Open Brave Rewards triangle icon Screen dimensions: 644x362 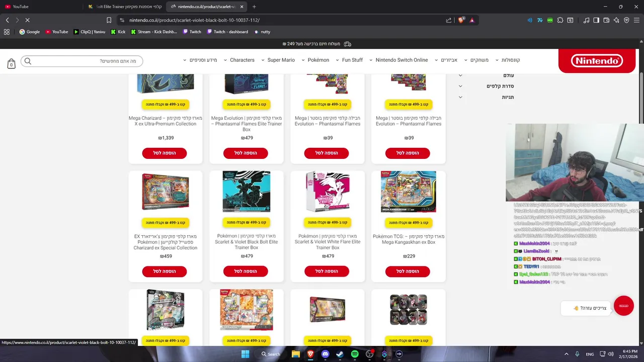click(x=472, y=20)
